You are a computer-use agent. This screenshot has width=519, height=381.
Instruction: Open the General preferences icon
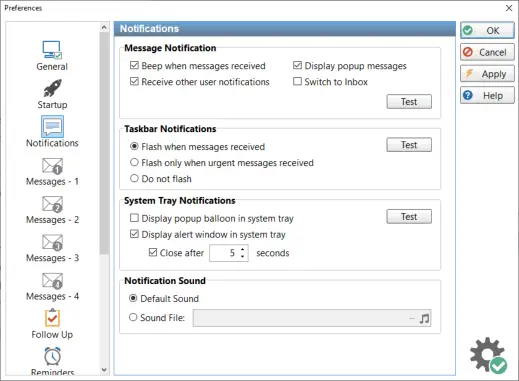point(52,50)
